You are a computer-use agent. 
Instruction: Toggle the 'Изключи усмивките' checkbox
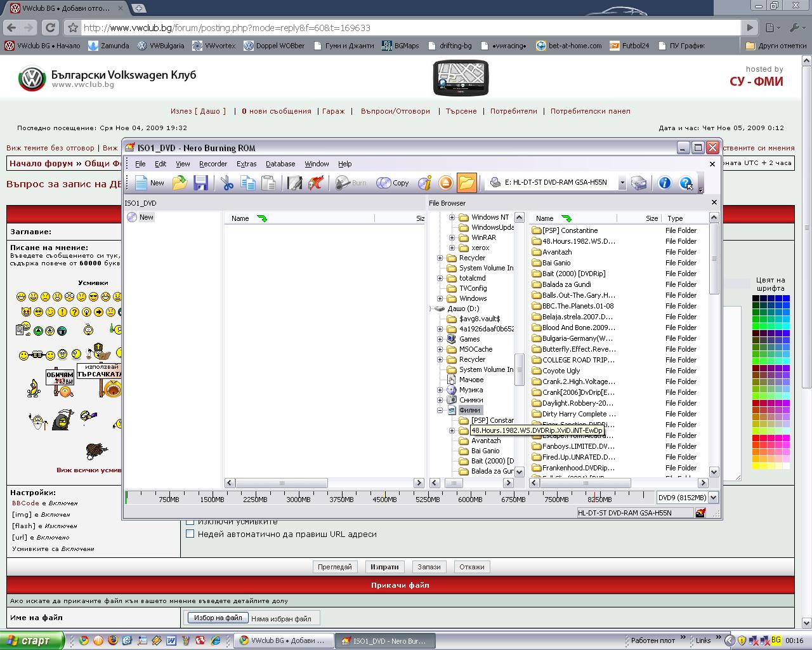point(190,522)
